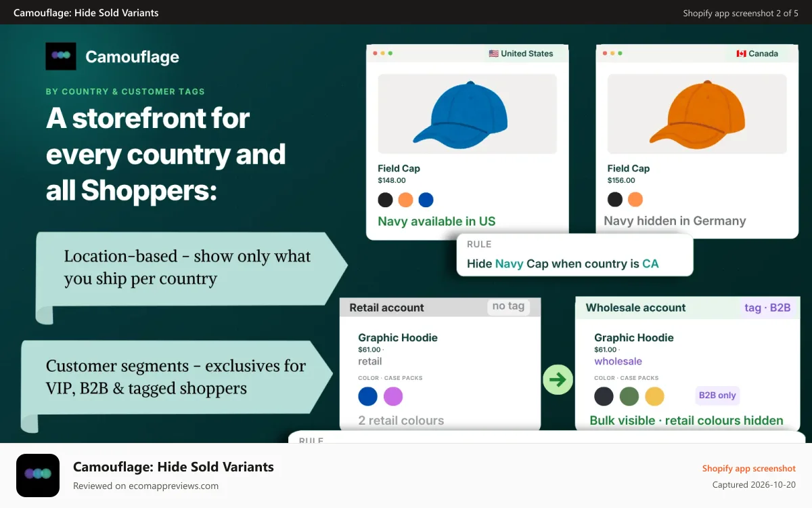Select the navy blue swatch in United States card

coord(426,200)
